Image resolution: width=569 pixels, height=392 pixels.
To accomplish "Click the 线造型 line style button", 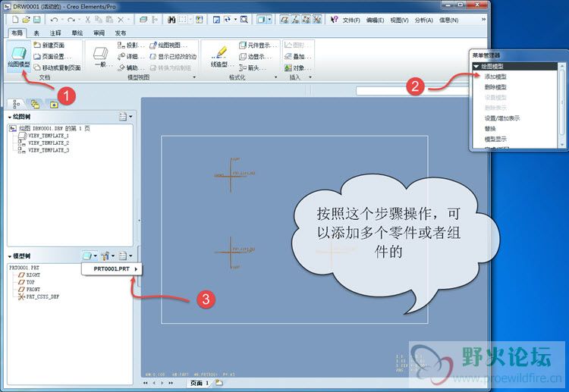I will click(x=220, y=58).
